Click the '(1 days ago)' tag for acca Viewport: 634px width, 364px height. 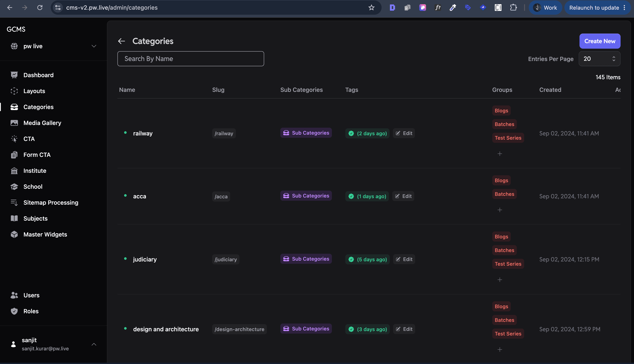click(367, 196)
